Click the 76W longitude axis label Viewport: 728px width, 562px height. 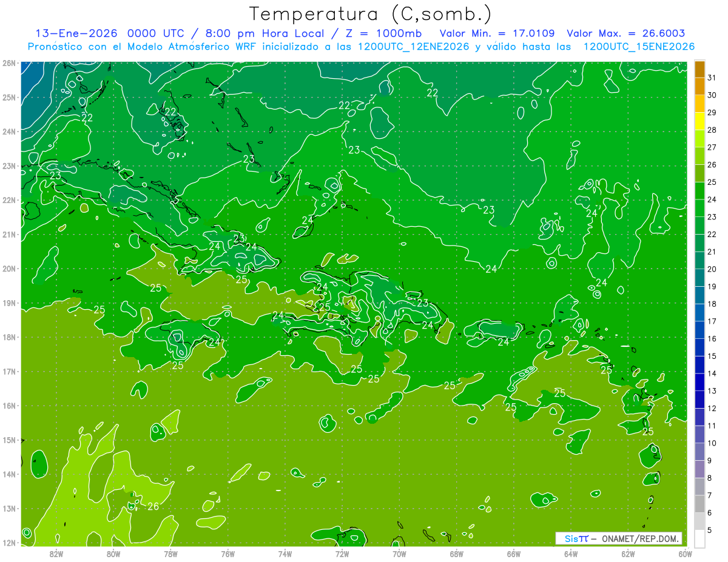[x=228, y=554]
